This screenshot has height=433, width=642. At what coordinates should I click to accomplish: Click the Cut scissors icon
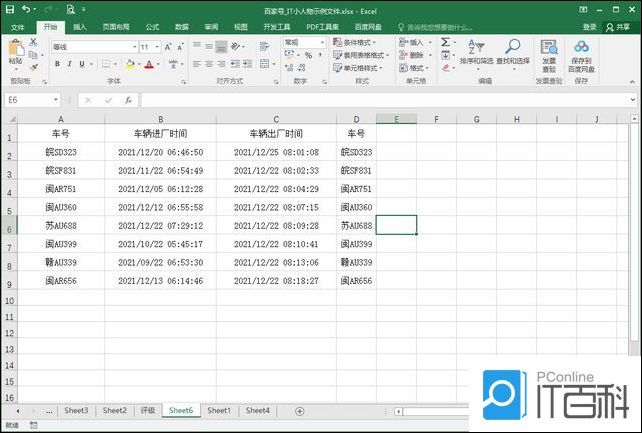(x=34, y=42)
